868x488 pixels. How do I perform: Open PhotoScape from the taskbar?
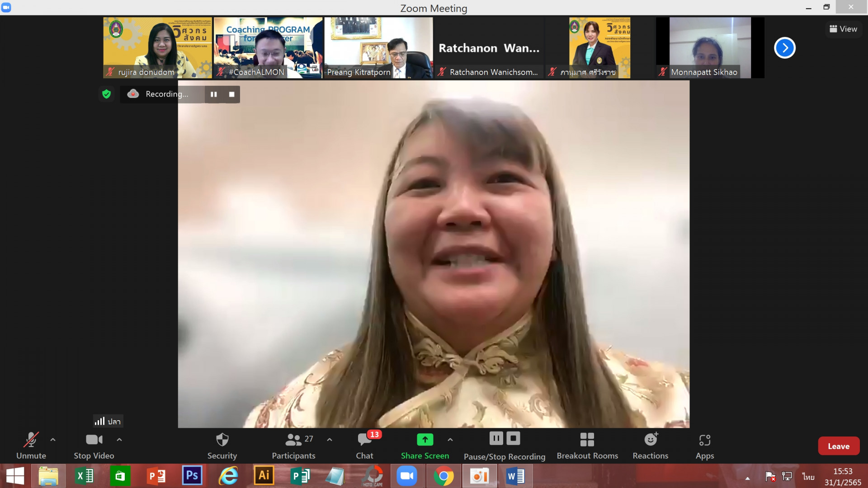click(x=373, y=476)
